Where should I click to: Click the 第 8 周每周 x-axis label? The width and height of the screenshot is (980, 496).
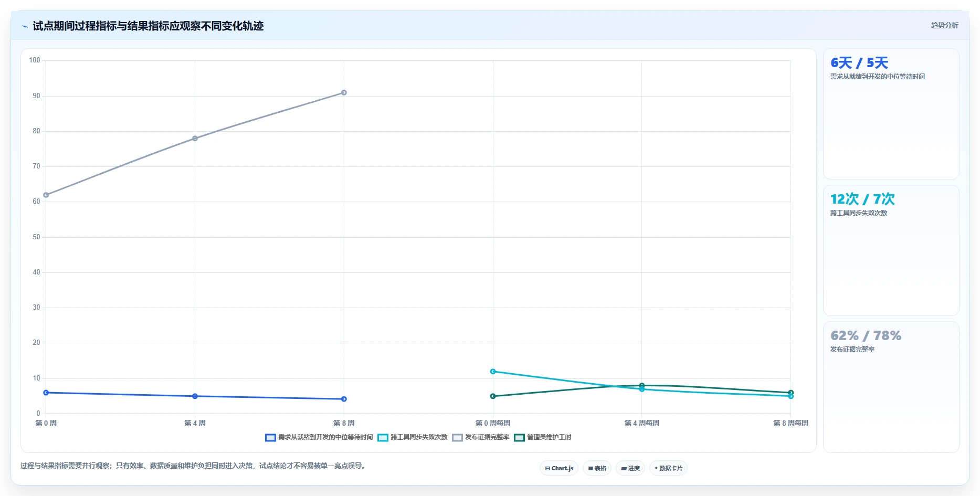791,423
